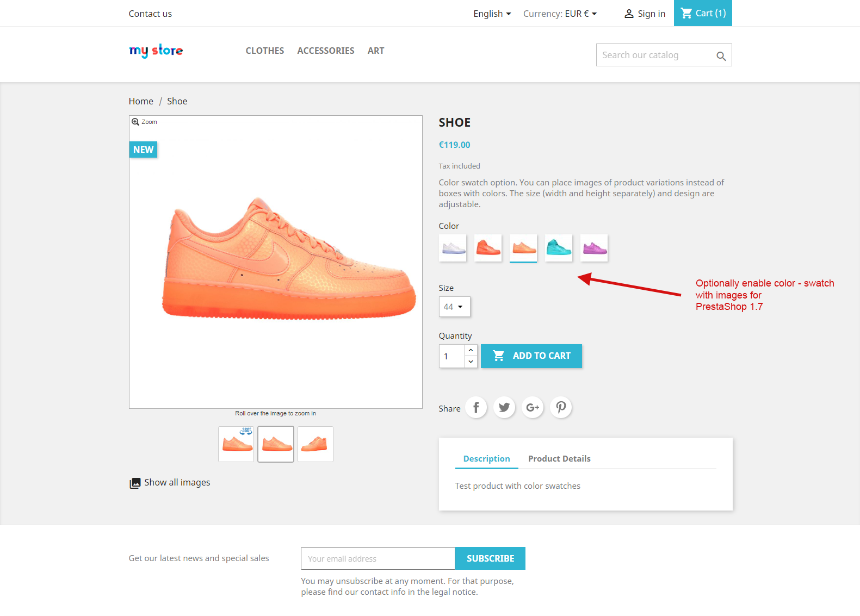Choose the purple shoe color swatch
This screenshot has width=860, height=616.
point(594,248)
